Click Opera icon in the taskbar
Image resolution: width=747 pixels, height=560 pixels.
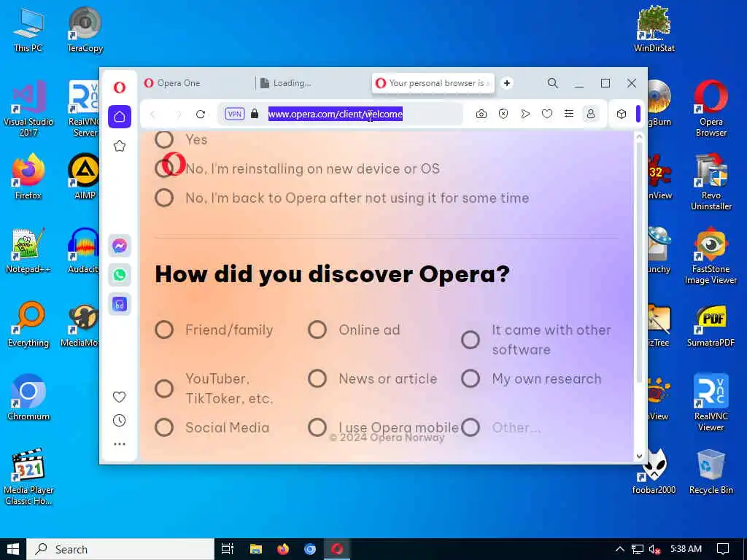pyautogui.click(x=337, y=549)
